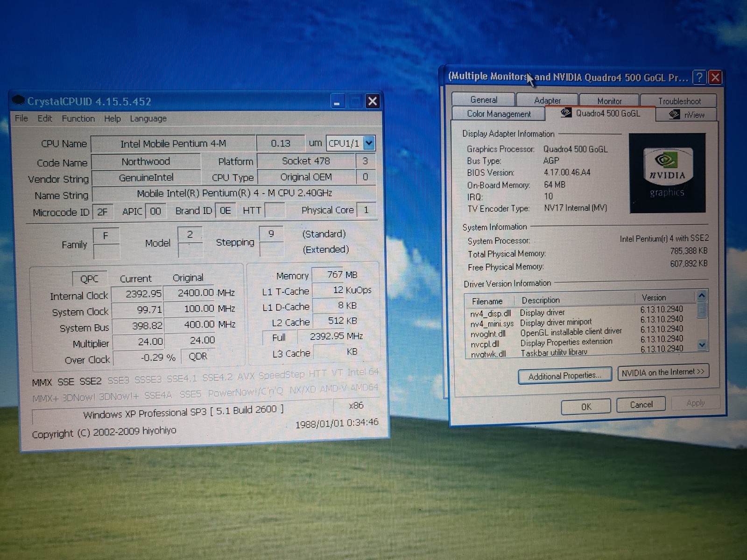The width and height of the screenshot is (747, 560).
Task: Click the OK button
Action: [x=586, y=406]
